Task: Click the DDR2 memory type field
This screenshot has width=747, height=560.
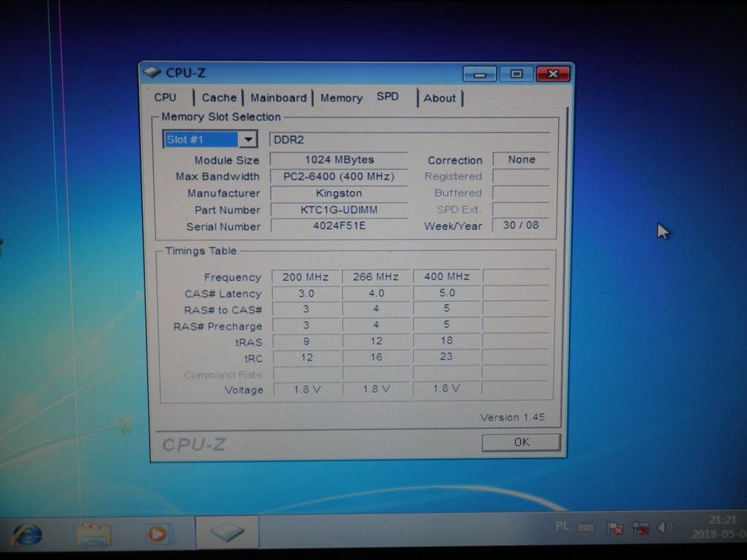Action: point(410,139)
